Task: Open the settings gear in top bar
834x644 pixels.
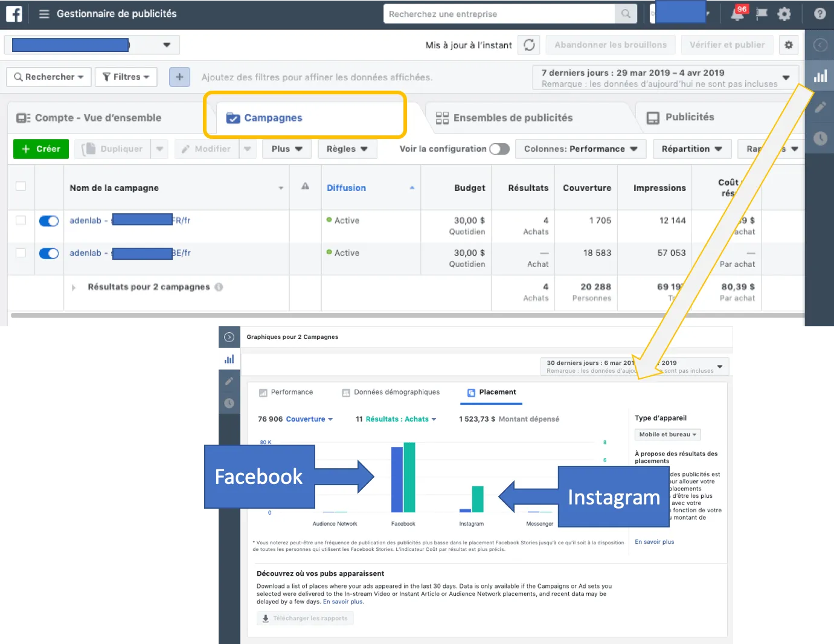Action: coord(784,14)
